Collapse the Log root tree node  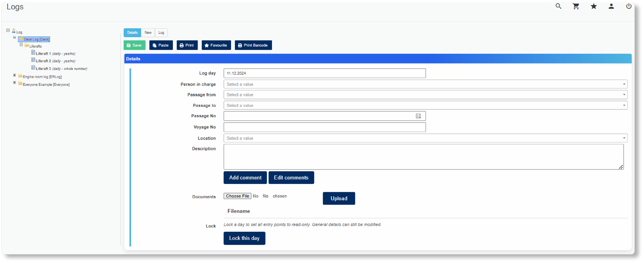tap(8, 30)
